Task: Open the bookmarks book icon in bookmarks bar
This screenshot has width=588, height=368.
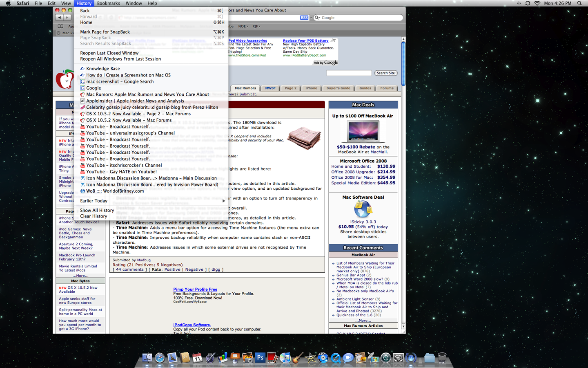Action: click(60, 26)
